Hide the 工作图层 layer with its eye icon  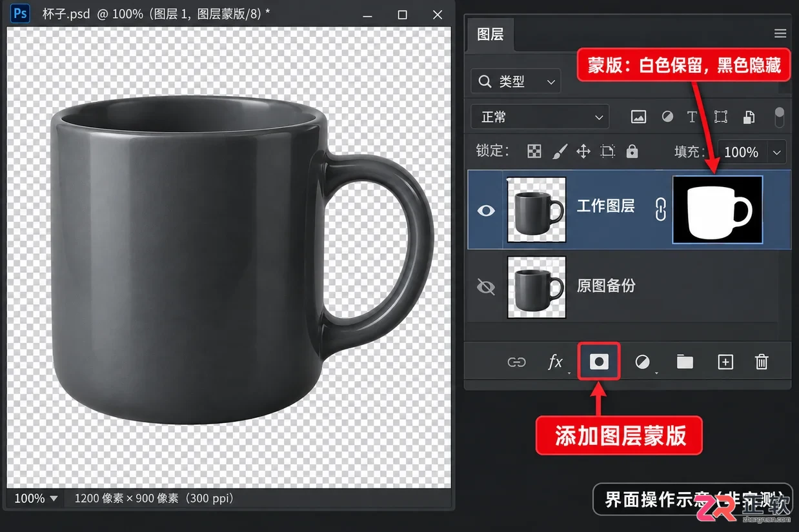click(485, 210)
